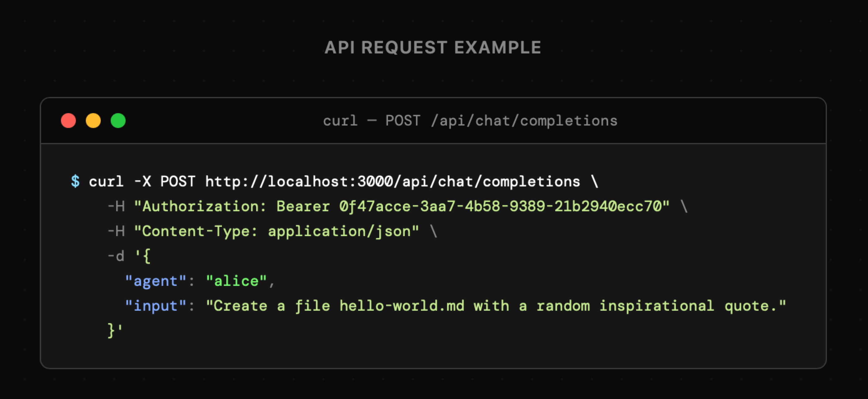Click the '-d' data flag

click(x=116, y=256)
